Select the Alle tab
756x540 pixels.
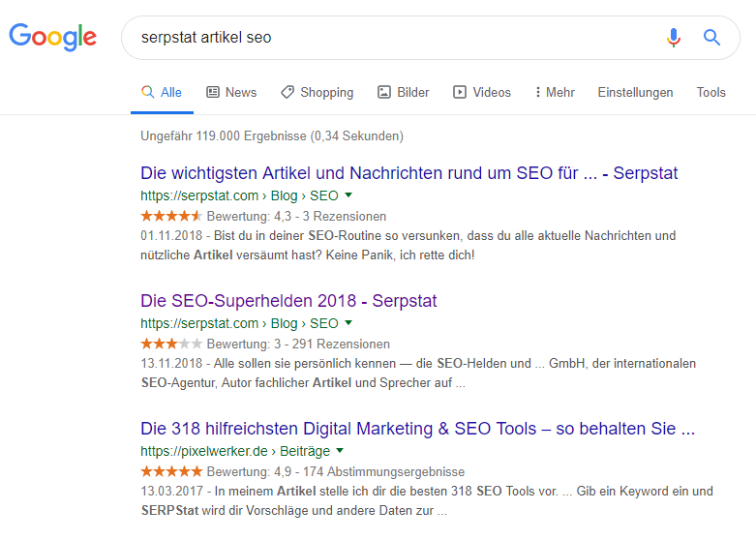point(162,92)
